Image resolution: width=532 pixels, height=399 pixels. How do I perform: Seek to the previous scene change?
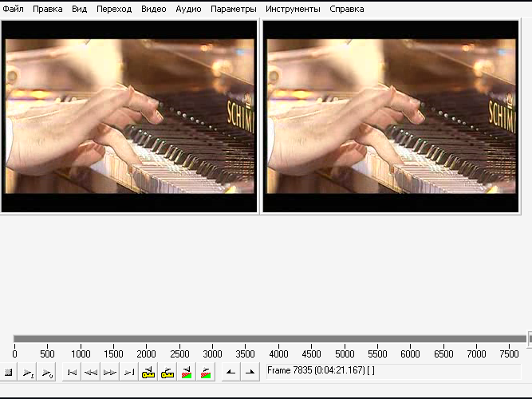[x=187, y=373]
